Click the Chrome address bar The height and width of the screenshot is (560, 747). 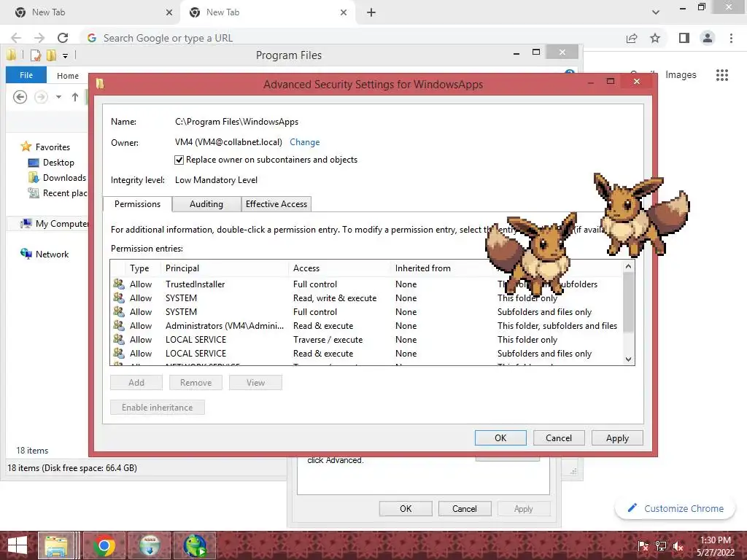click(352, 38)
